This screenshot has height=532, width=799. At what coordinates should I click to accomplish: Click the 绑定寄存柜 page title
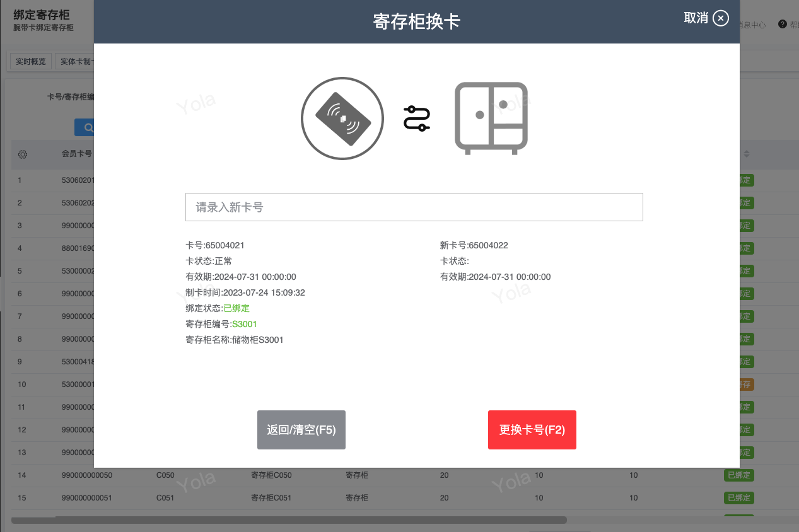pos(42,14)
